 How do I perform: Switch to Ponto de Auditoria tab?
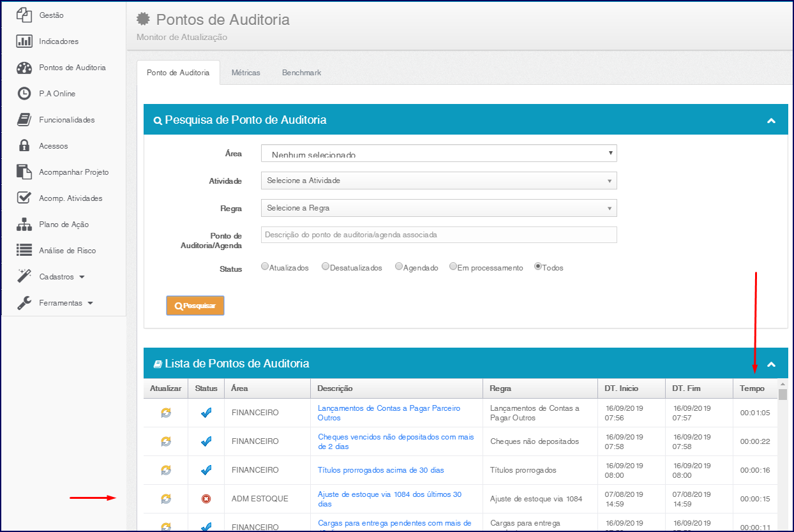point(178,73)
